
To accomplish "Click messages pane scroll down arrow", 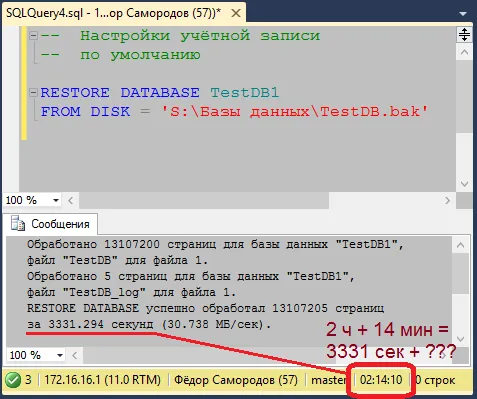I will point(460,339).
